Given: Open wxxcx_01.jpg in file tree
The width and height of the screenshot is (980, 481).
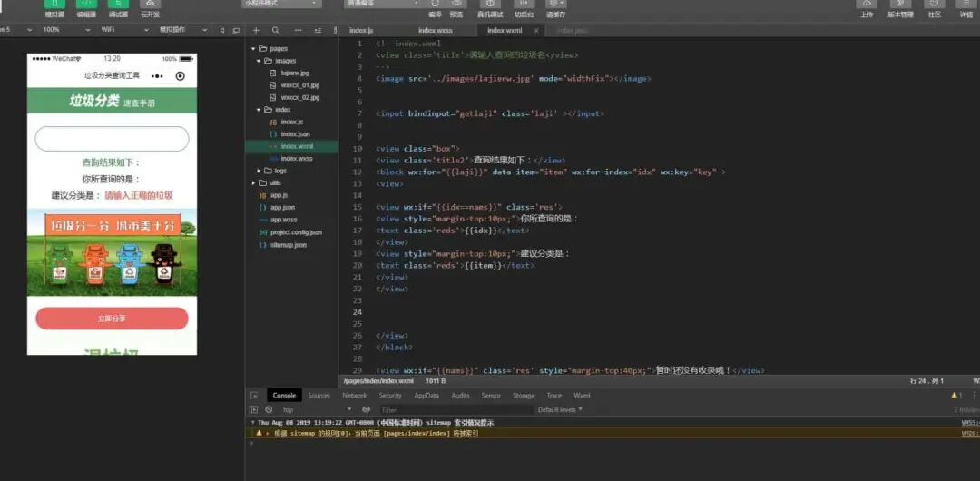Looking at the screenshot, I should point(300,85).
